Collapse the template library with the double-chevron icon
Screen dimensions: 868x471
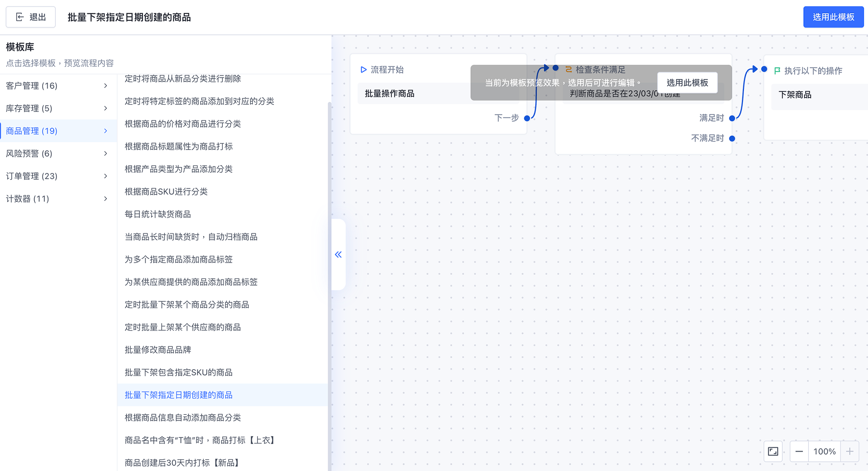pos(338,254)
